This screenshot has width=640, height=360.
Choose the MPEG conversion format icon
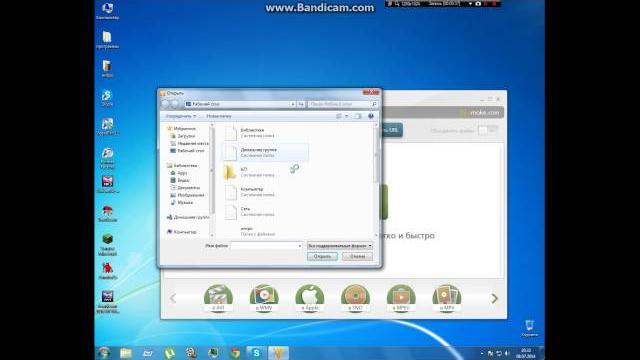(401, 298)
